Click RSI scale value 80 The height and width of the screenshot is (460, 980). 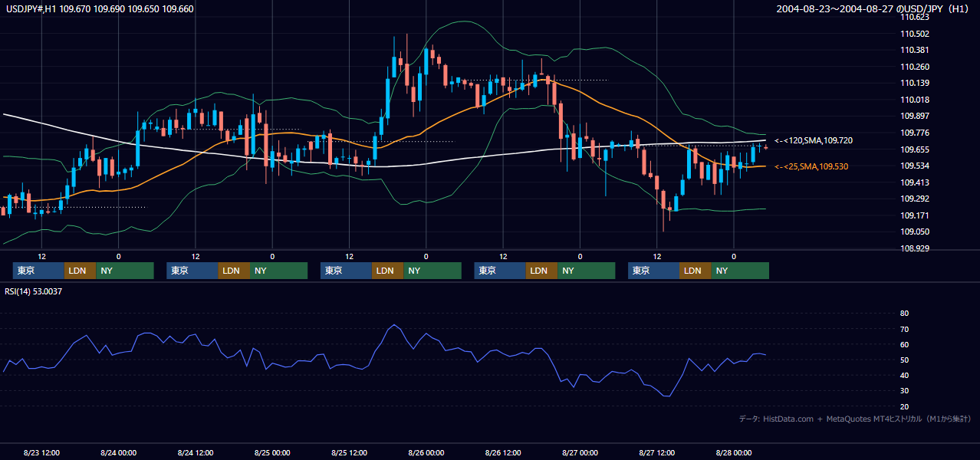[904, 314]
